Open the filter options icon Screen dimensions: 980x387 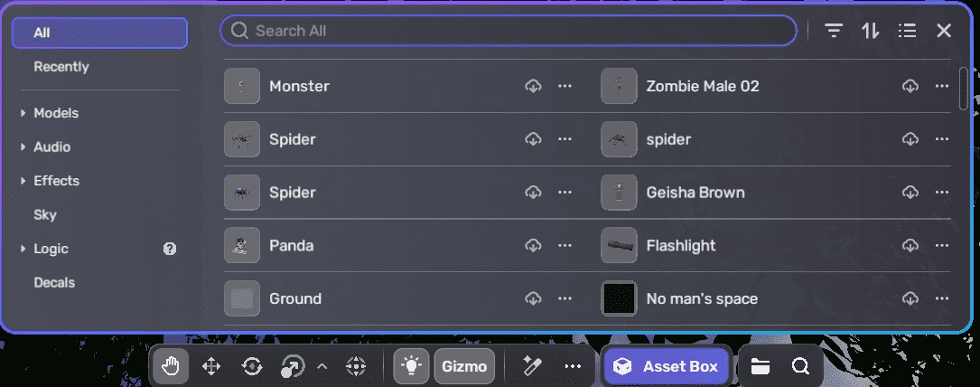tap(834, 31)
